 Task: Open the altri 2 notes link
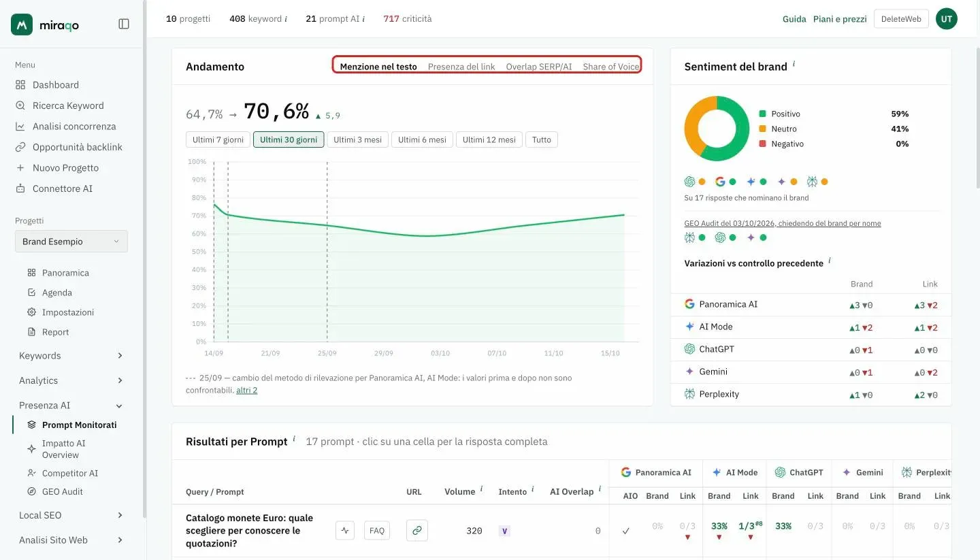[246, 390]
